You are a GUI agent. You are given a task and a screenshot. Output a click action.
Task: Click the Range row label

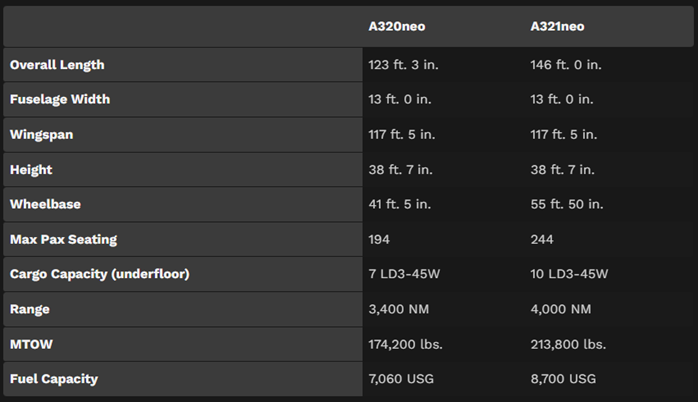click(29, 309)
